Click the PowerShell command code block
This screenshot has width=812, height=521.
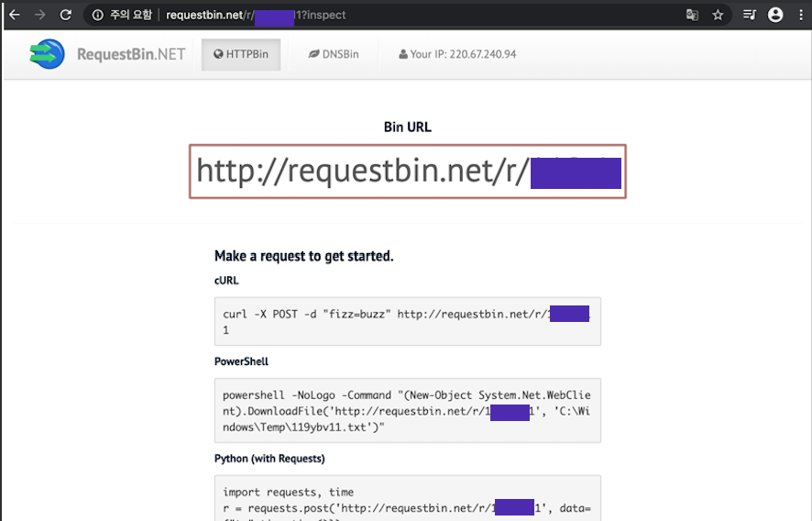click(x=408, y=411)
